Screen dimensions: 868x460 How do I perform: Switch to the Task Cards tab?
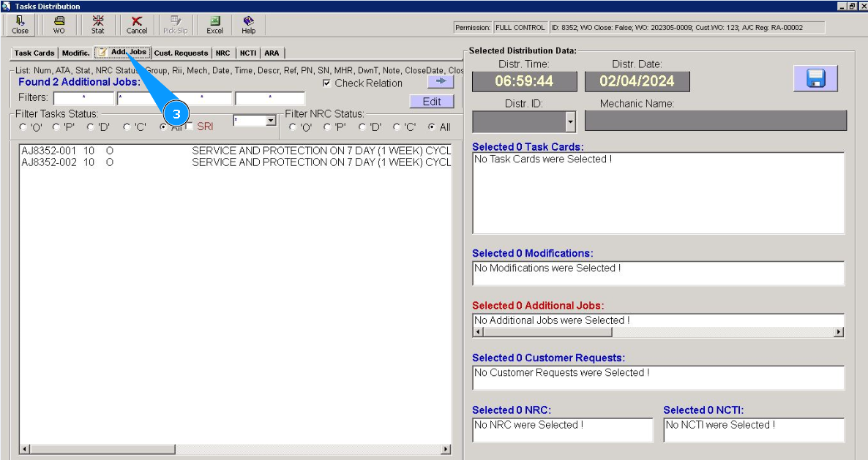34,53
